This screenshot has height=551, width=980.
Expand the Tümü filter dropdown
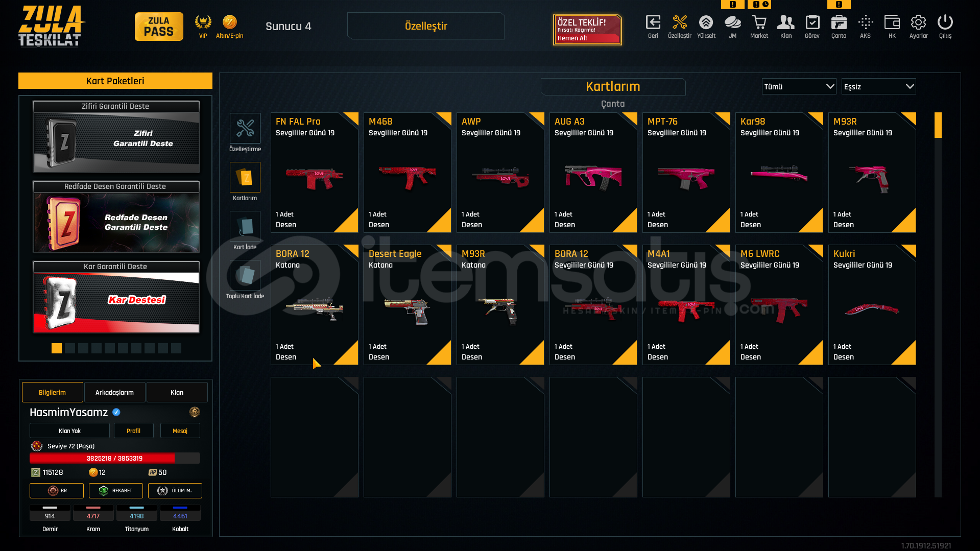point(799,86)
